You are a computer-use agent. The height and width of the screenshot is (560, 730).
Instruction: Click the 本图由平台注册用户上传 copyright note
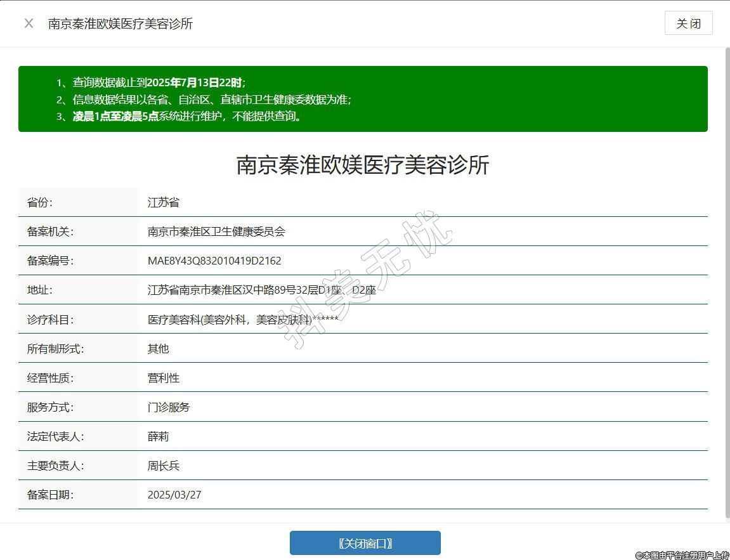(682, 555)
